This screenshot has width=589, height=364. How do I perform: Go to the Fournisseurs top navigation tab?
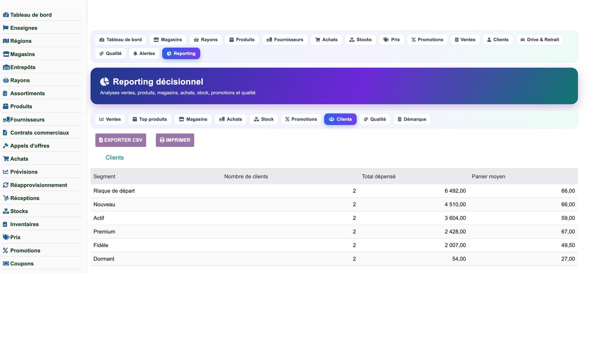tap(285, 40)
